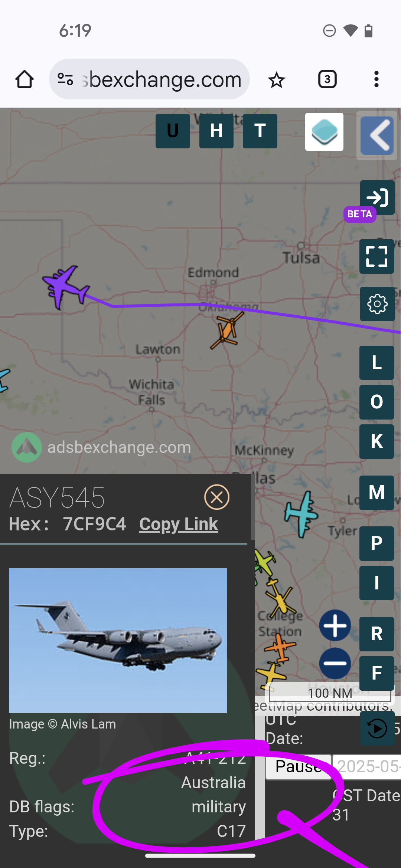Zoom out with the minus button
This screenshot has width=401, height=868.
click(x=335, y=663)
